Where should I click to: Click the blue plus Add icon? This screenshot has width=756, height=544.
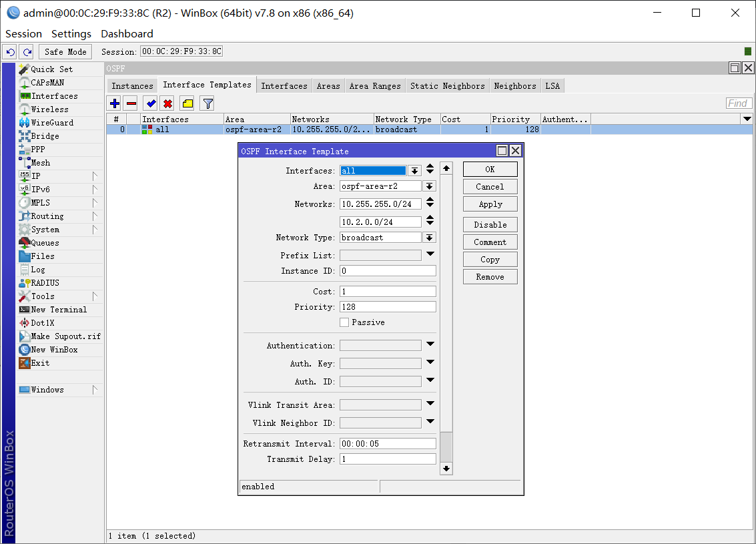click(x=115, y=103)
